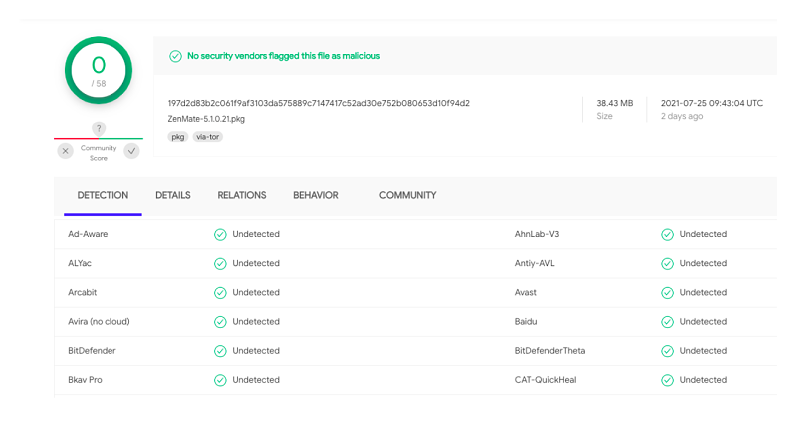Viewport: 806px width, 428px height.
Task: Click the 'pkg' file tag
Action: point(178,137)
